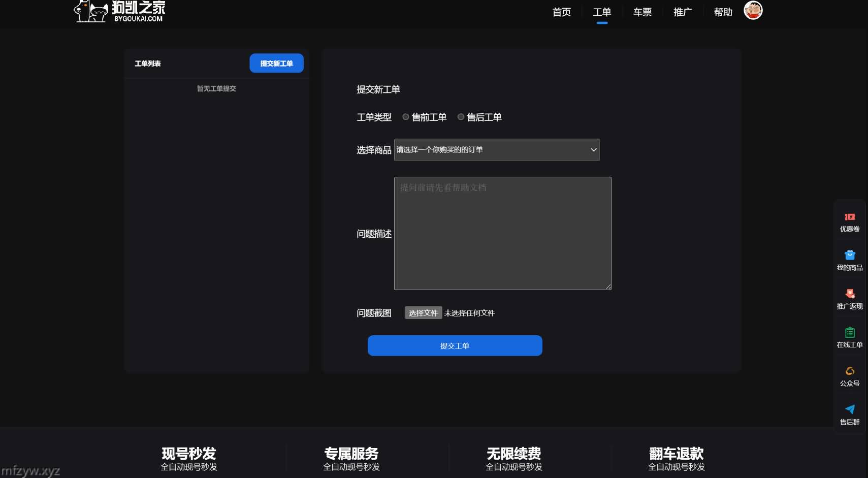Open 帮助 in the top navigation
This screenshot has width=868, height=478.
pyautogui.click(x=723, y=12)
